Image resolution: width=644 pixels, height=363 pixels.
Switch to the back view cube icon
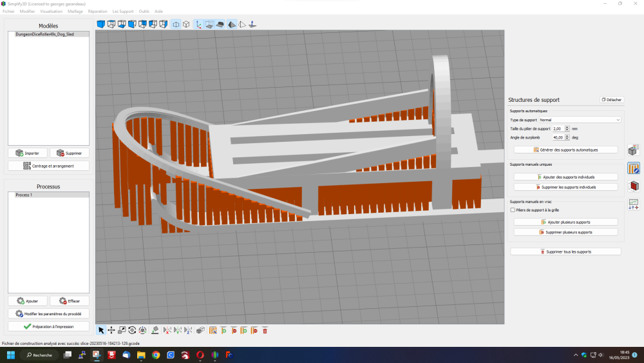[x=142, y=25]
